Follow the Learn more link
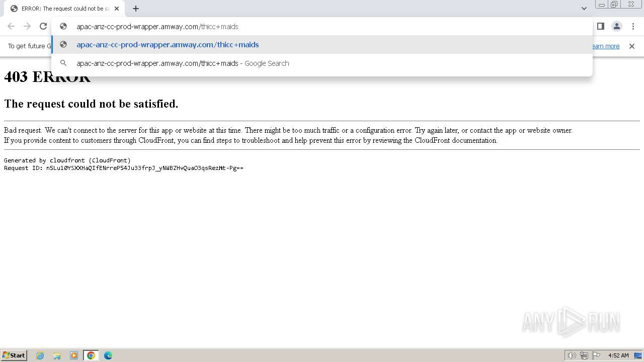The width and height of the screenshot is (644, 362). (605, 46)
